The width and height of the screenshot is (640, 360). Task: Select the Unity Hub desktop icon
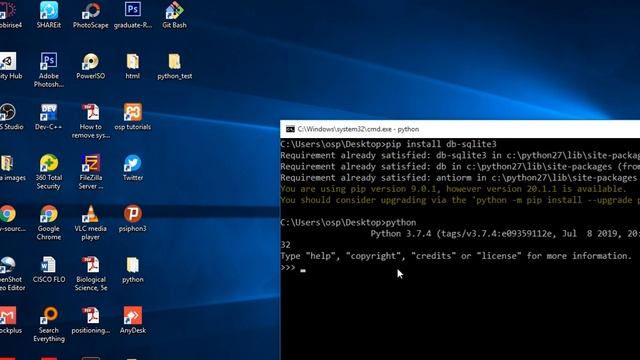tap(9, 66)
